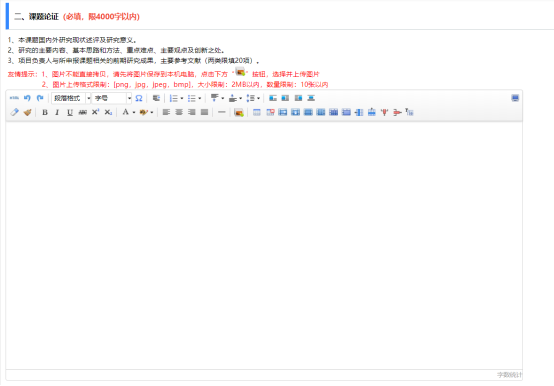Expand unordered list style arrow
The image size is (554, 386).
pyautogui.click(x=200, y=98)
